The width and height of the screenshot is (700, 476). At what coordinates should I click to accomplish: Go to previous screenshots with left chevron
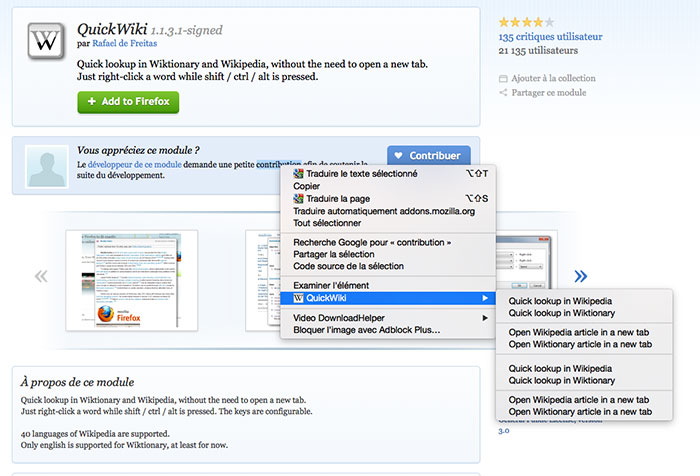(41, 276)
